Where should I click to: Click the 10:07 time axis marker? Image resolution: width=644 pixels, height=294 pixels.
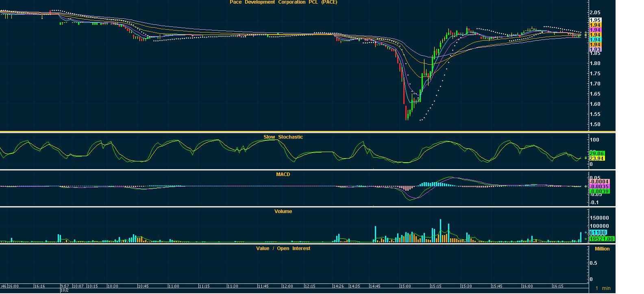(78, 286)
